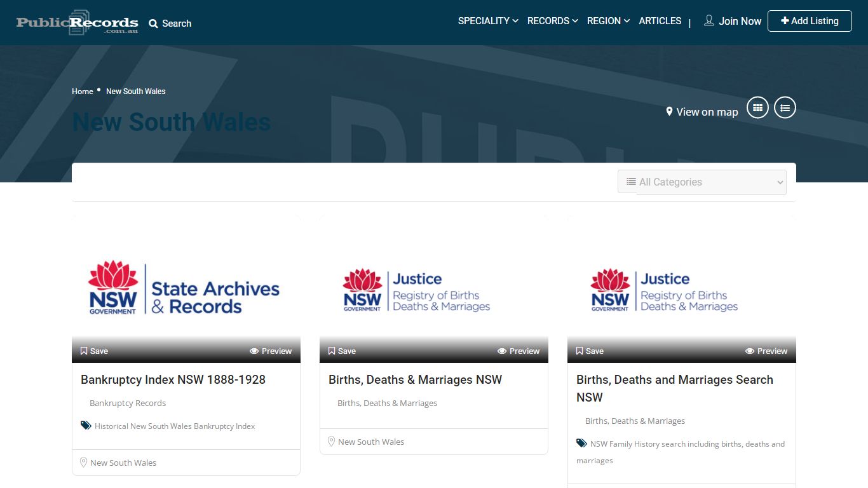868x488 pixels.
Task: Open Births, Deaths & Marriages NSW logo image
Action: [x=434, y=288]
